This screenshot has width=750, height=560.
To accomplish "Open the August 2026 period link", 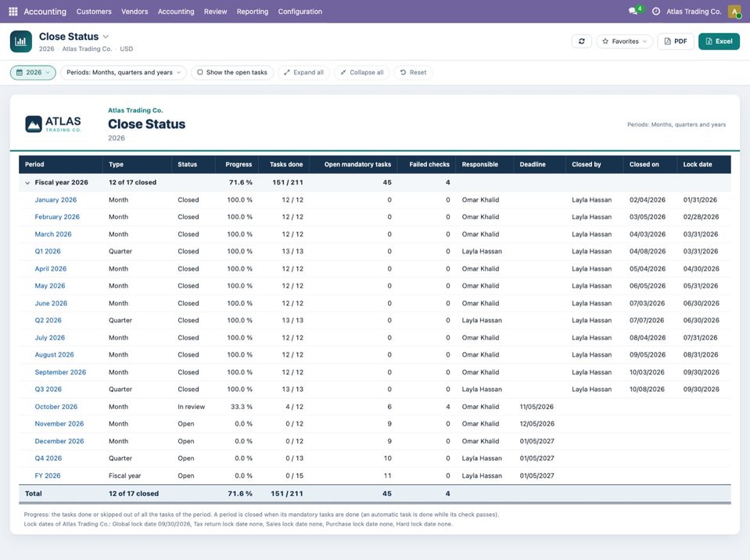I will (54, 355).
